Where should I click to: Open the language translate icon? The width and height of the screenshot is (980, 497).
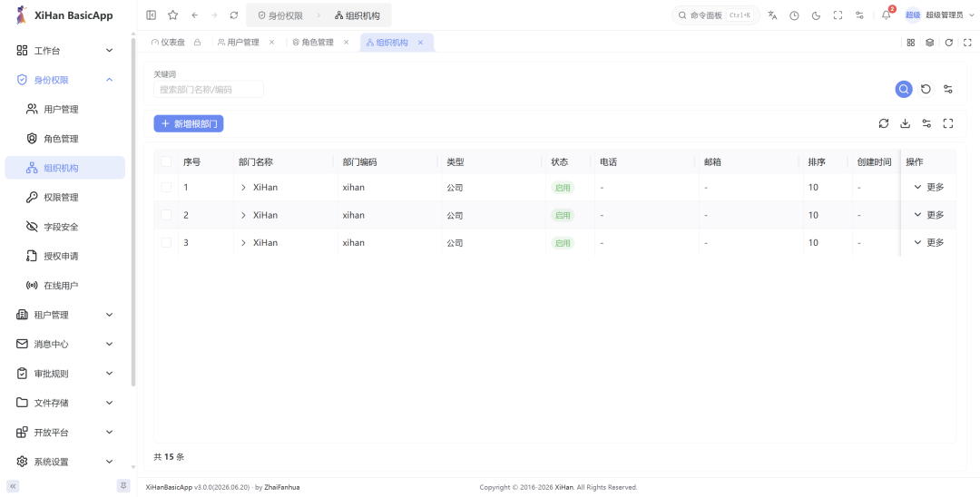click(x=772, y=15)
